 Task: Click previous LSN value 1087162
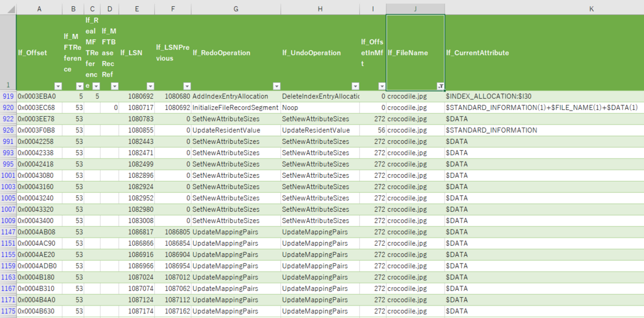173,311
